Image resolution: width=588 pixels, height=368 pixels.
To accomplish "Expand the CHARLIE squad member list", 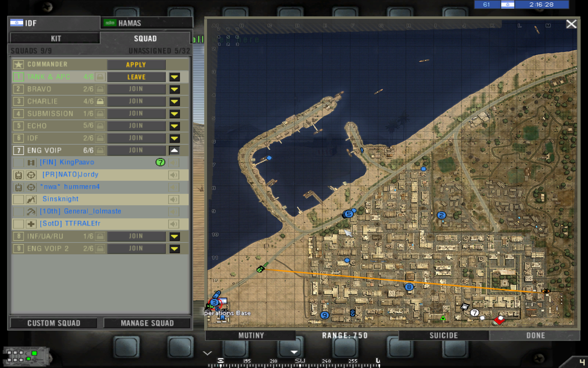I will pyautogui.click(x=175, y=101).
